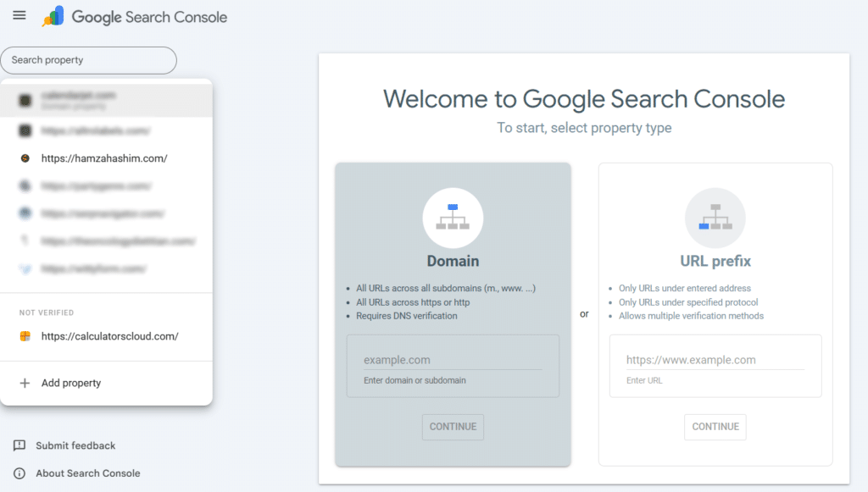
Task: Click the Google Search Console logo
Action: pyautogui.click(x=135, y=17)
